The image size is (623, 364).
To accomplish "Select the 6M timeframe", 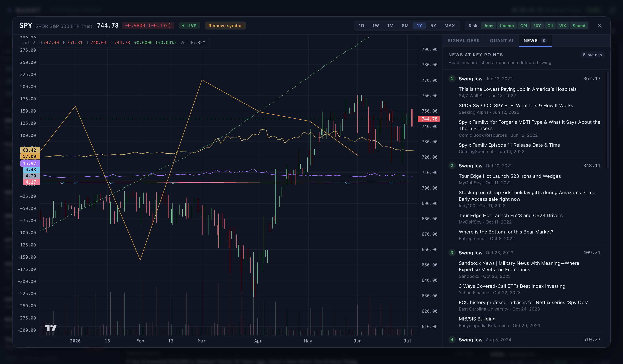I will (x=405, y=26).
